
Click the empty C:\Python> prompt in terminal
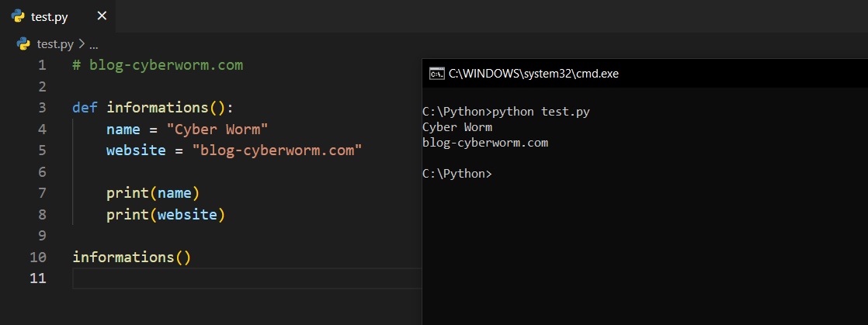457,174
